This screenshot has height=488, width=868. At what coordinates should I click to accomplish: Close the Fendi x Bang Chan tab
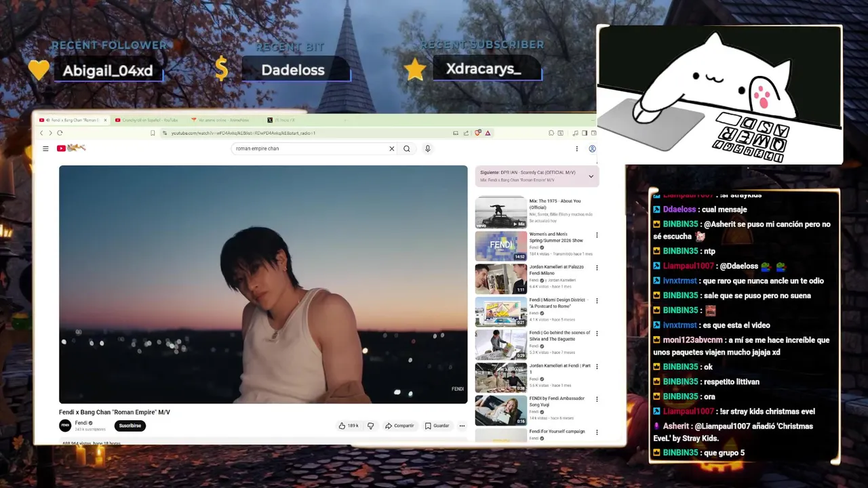[x=105, y=120]
